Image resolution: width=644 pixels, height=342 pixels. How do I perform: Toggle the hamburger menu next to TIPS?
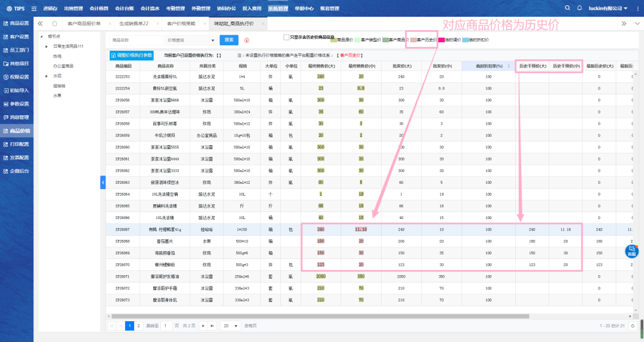(x=34, y=9)
